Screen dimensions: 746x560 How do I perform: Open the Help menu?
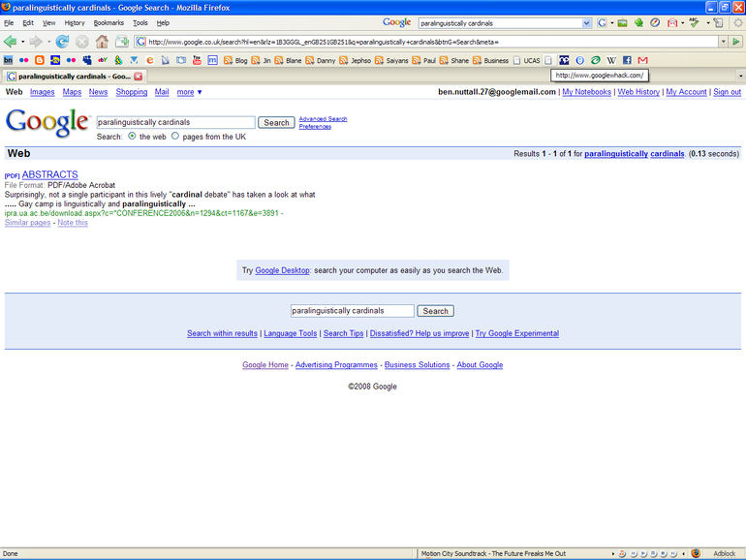click(x=163, y=23)
